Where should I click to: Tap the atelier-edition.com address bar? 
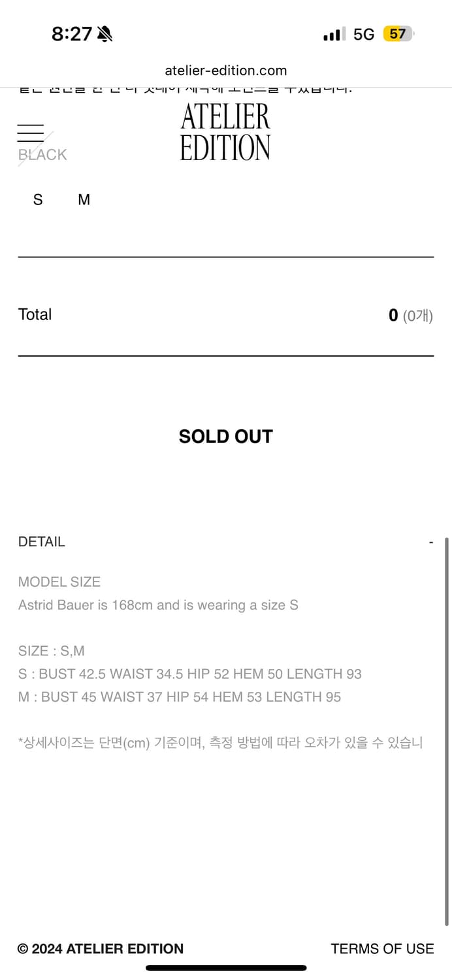point(225,71)
